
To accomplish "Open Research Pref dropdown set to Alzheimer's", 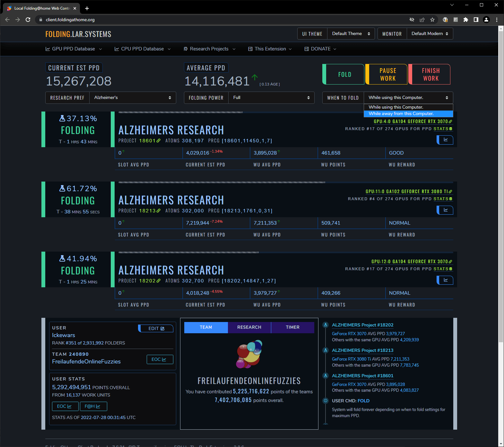I will [133, 98].
